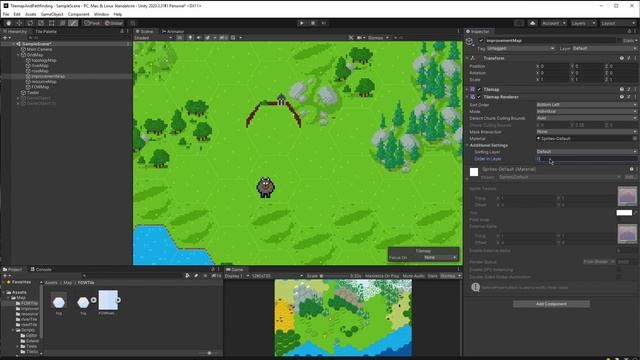Image resolution: width=640 pixels, height=360 pixels.
Task: Open the Sorting Layer dropdown
Action: [x=587, y=151]
